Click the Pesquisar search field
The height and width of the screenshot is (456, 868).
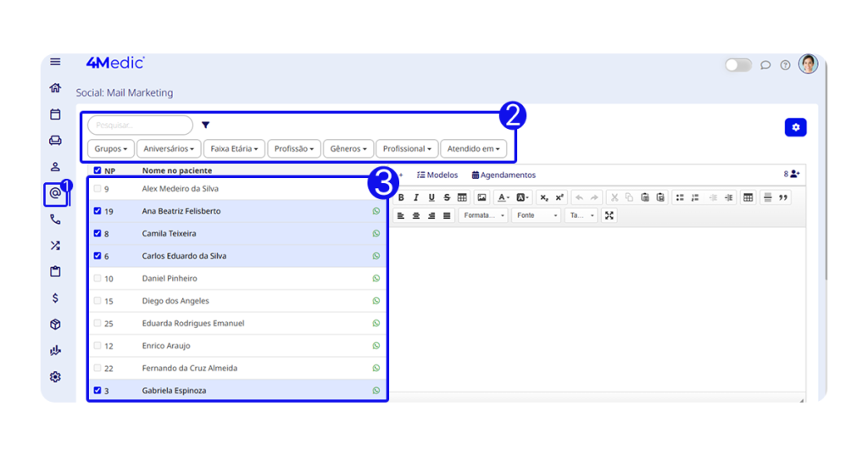pos(140,125)
